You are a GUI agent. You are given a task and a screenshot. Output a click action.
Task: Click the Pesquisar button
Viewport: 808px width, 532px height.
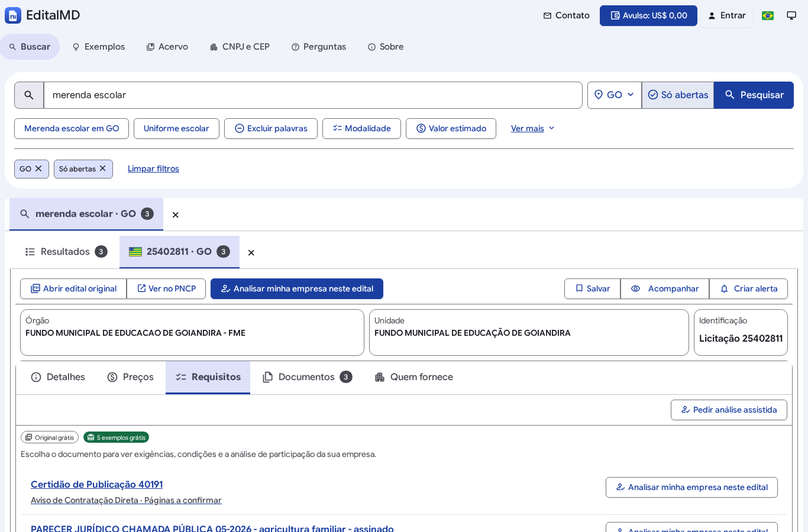(754, 95)
